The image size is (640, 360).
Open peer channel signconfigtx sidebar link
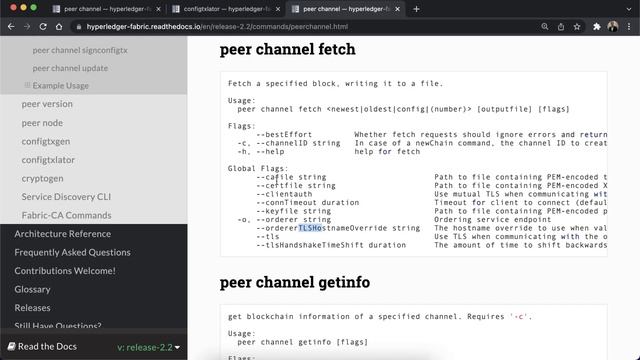point(80,50)
